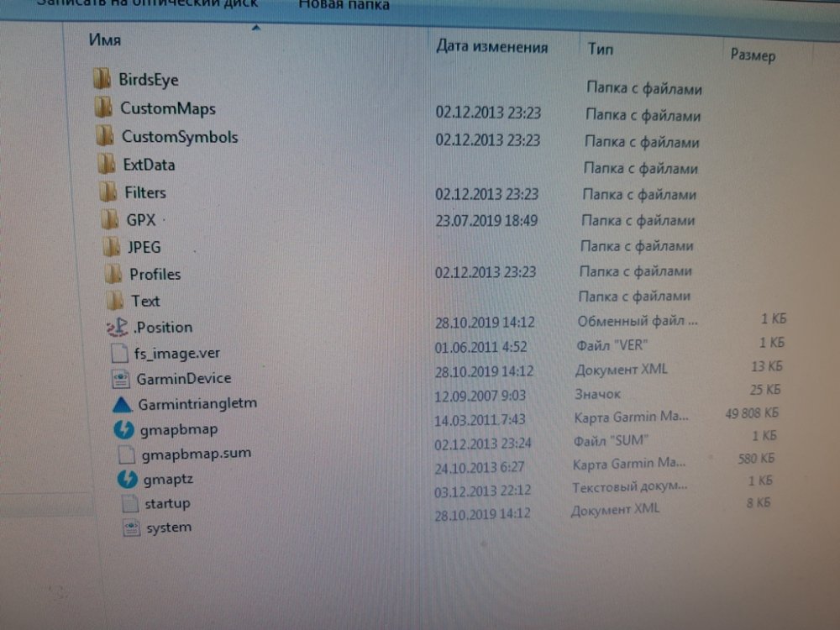Viewport: 840px width, 630px height.
Task: Select the CustomMaps folder icon
Action: click(104, 108)
